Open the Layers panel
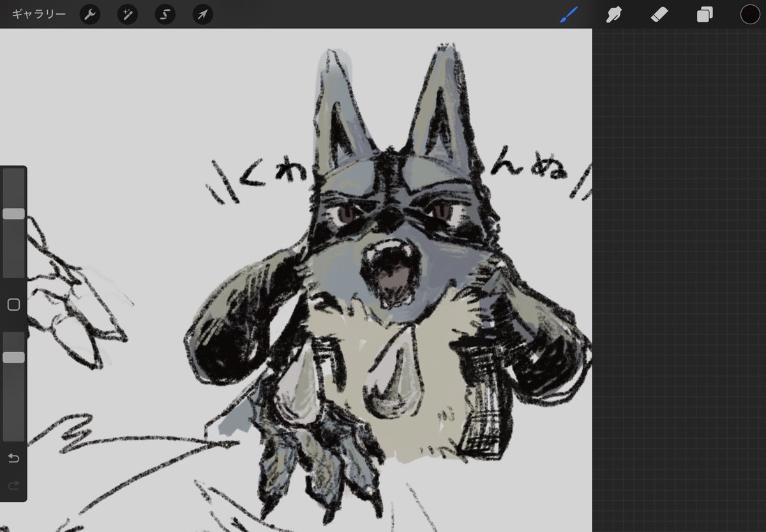The width and height of the screenshot is (766, 532). click(705, 14)
